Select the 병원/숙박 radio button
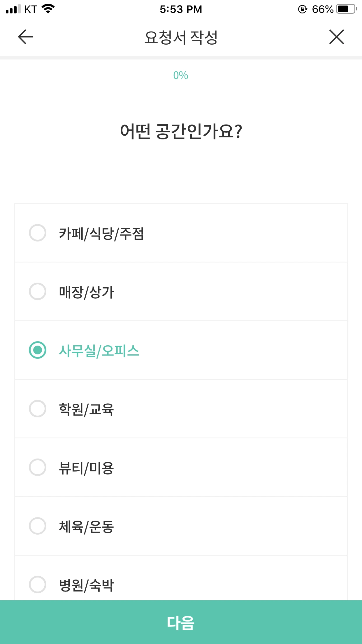The height and width of the screenshot is (644, 362). (x=38, y=584)
